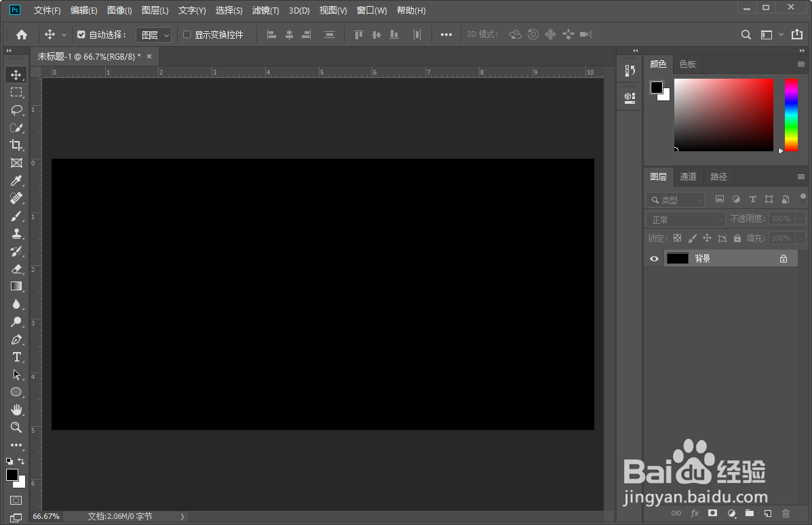Activate the Zoom tool
Screen dimensions: 812x525
pos(16,427)
